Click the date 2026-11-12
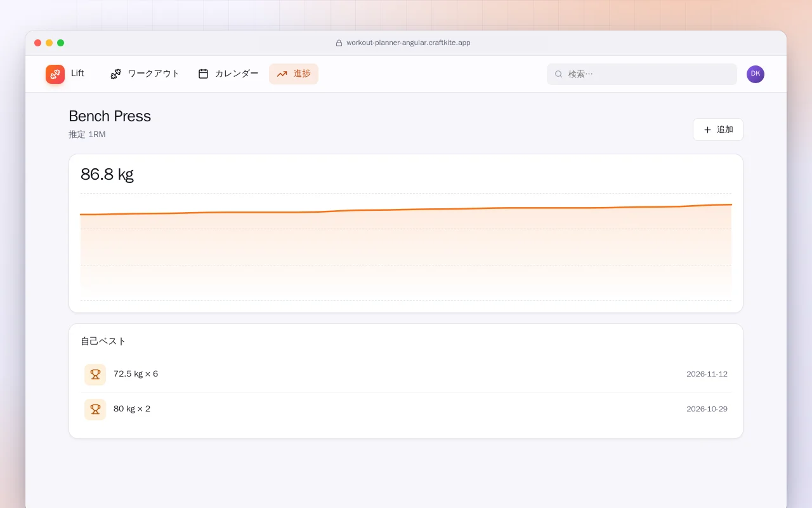This screenshot has height=508, width=812. coord(707,374)
